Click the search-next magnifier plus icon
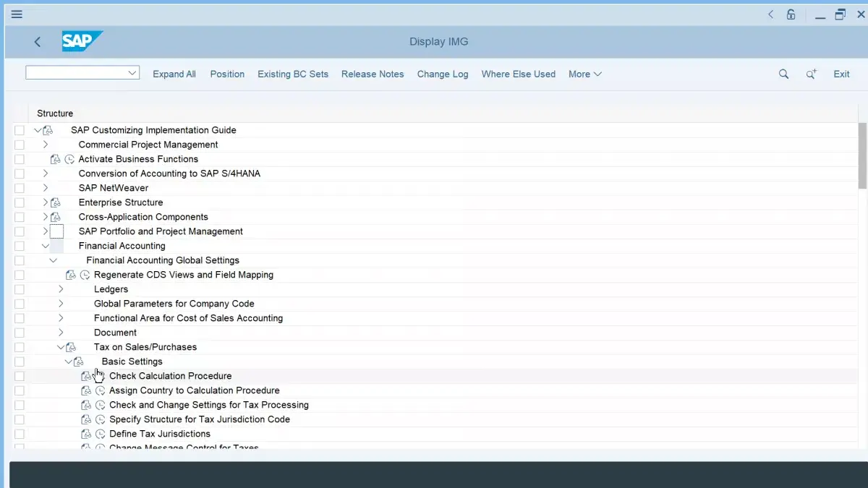 (812, 74)
